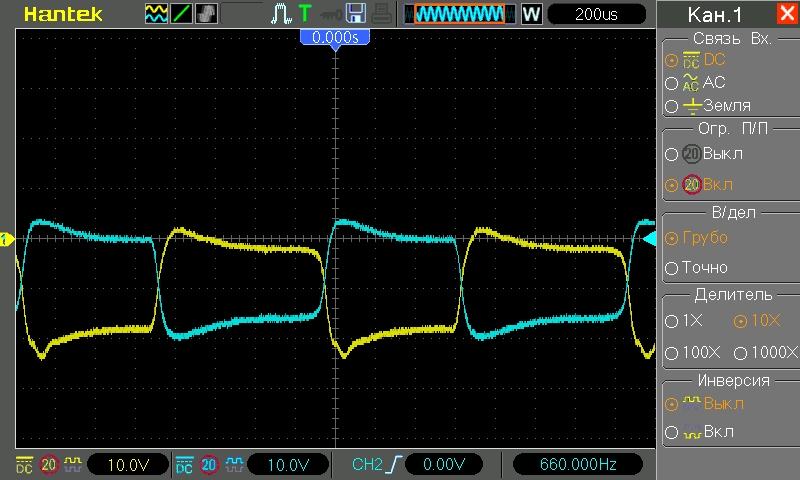This screenshot has width=800, height=480.
Task: Click the floppy disk save icon
Action: tap(355, 14)
